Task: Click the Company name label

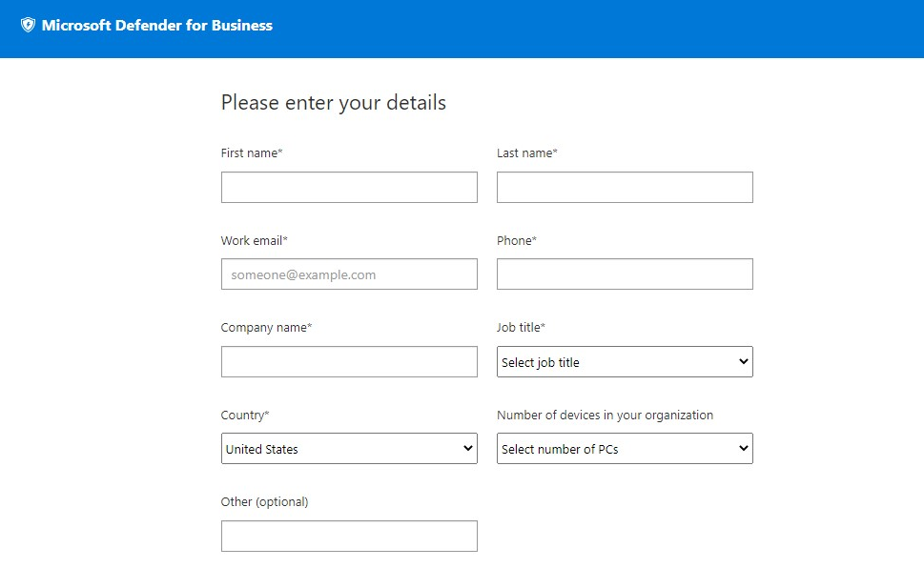Action: 266,328
